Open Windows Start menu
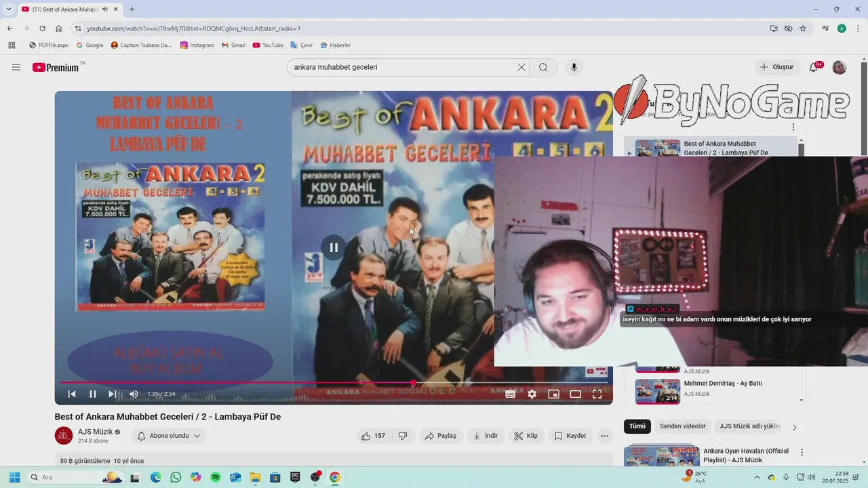Viewport: 868px width, 488px height. tap(14, 477)
